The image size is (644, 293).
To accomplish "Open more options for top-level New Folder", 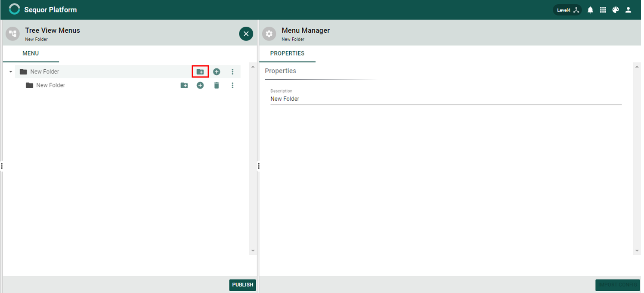I will click(x=232, y=72).
